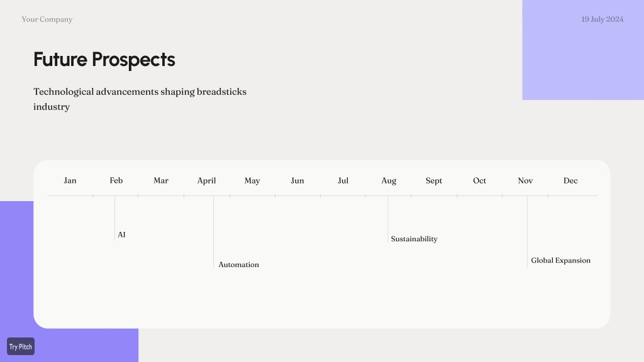Click the Oct month label
The image size is (644, 362).
[x=479, y=180]
